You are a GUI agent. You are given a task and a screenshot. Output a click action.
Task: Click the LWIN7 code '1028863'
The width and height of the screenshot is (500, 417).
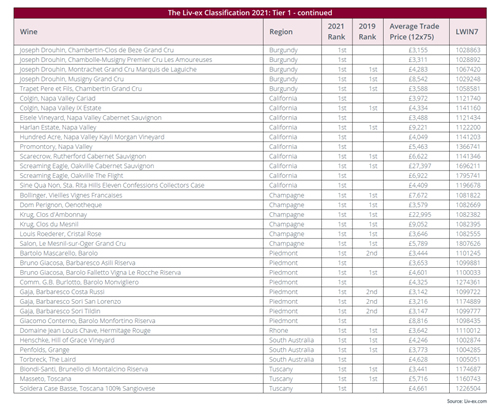pyautogui.click(x=468, y=50)
